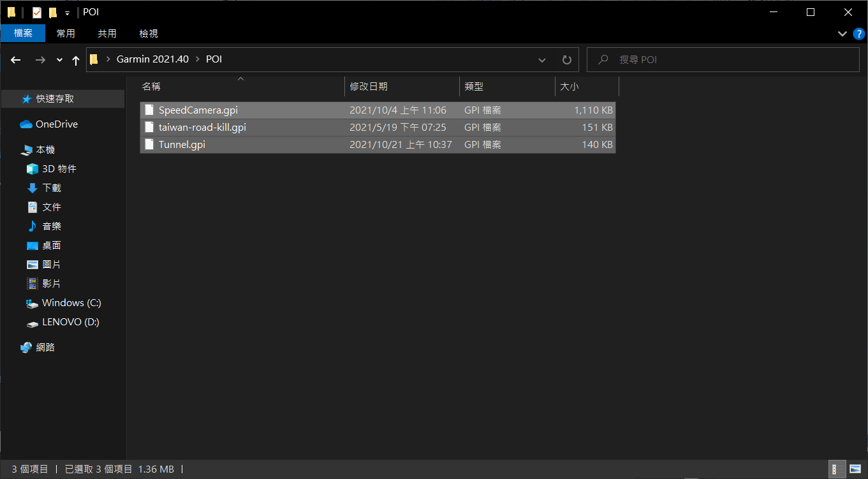Open Help with the blue question mark
The width and height of the screenshot is (868, 479).
coord(858,34)
